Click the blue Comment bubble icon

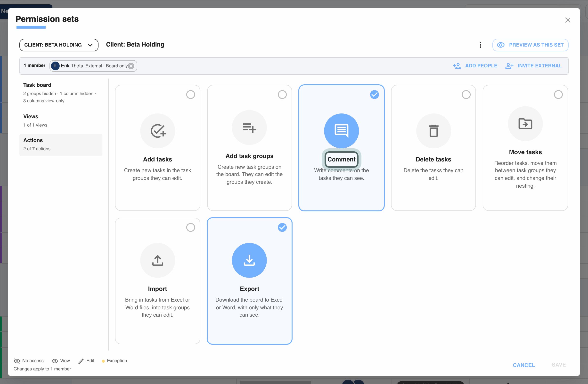(341, 131)
